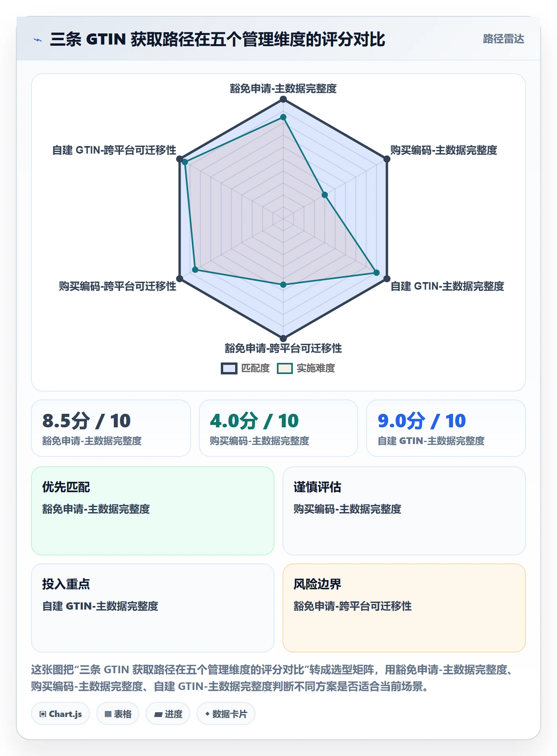Screen dimensions: 557x756
Task: Select the 投入重点 panel
Action: [x=153, y=608]
